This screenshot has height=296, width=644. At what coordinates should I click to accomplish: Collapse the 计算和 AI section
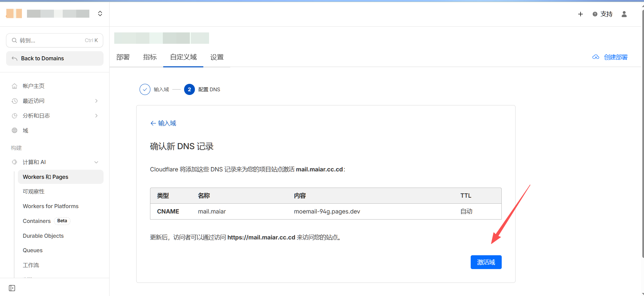[x=96, y=162]
